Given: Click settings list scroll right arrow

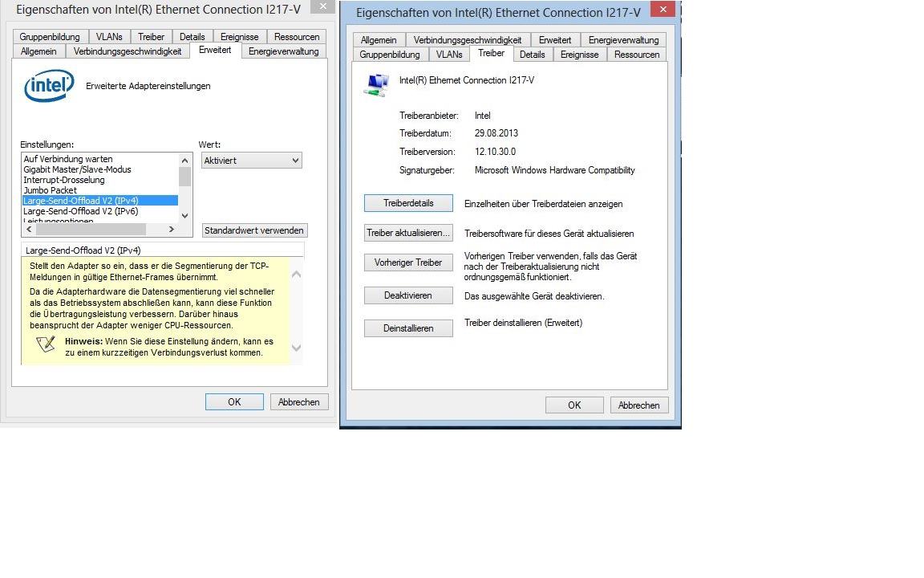Looking at the screenshot, I should coord(172,229).
